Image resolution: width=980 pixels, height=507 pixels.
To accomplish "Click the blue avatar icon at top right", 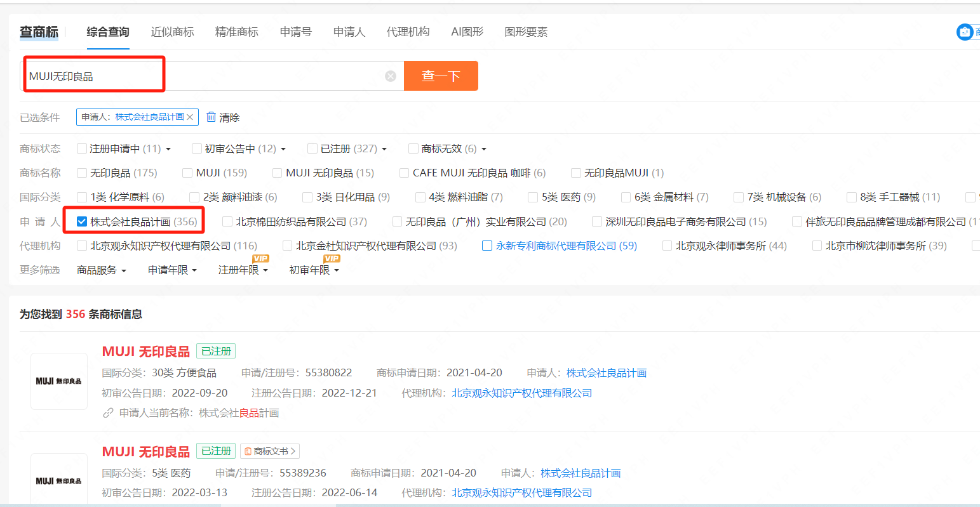I will pos(965,32).
